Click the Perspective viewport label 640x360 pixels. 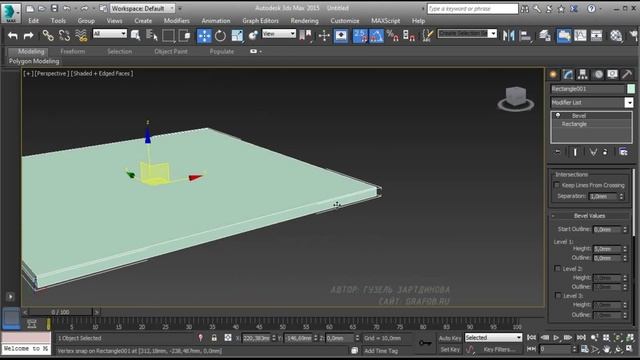pyautogui.click(x=51, y=73)
